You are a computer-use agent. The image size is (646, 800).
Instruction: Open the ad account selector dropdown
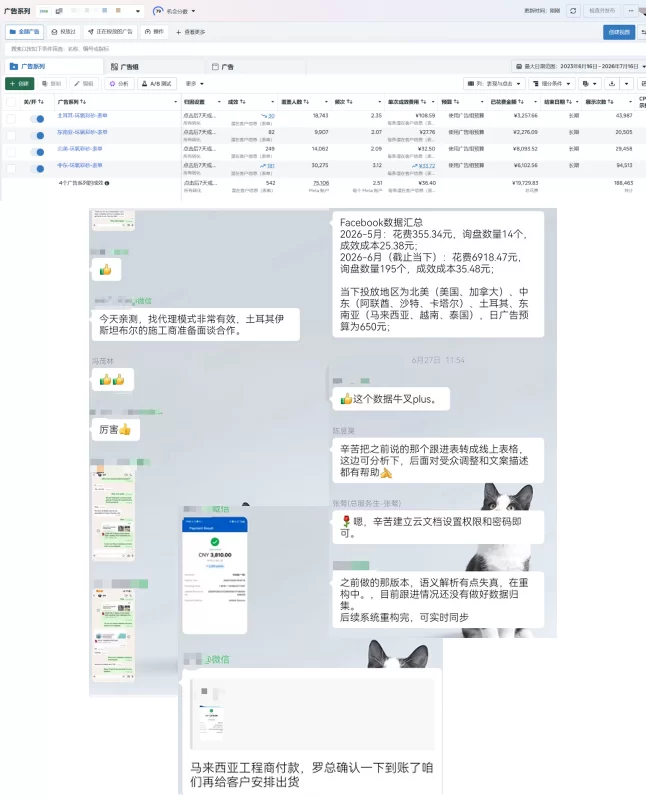pyautogui.click(x=90, y=11)
